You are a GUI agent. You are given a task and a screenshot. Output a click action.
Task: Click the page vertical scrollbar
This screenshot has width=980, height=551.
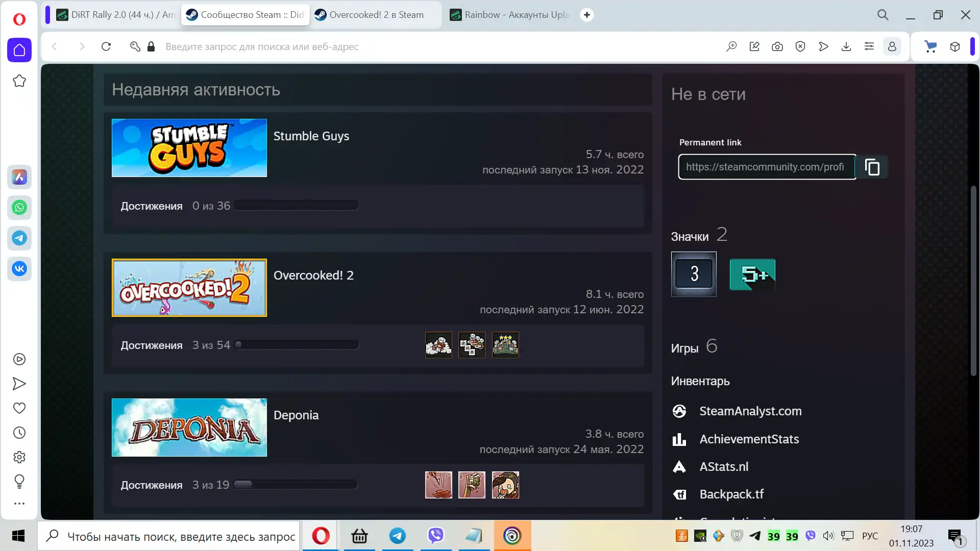pos(973,281)
